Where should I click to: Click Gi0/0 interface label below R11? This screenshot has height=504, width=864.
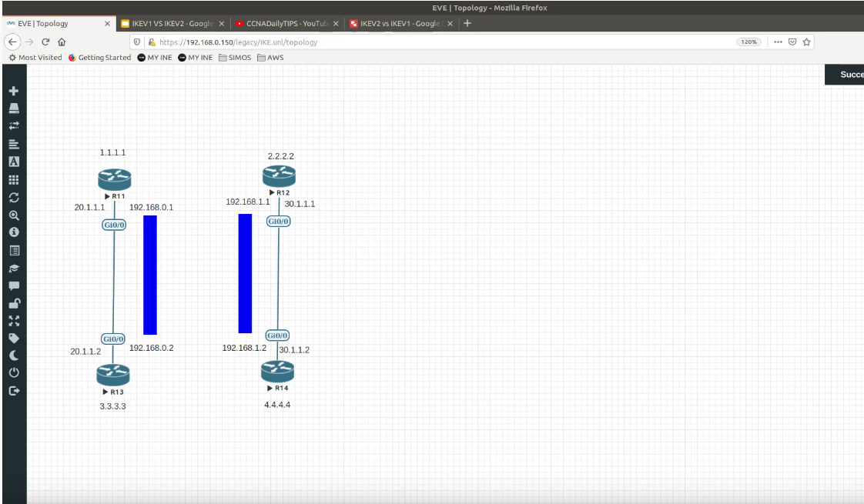point(114,225)
